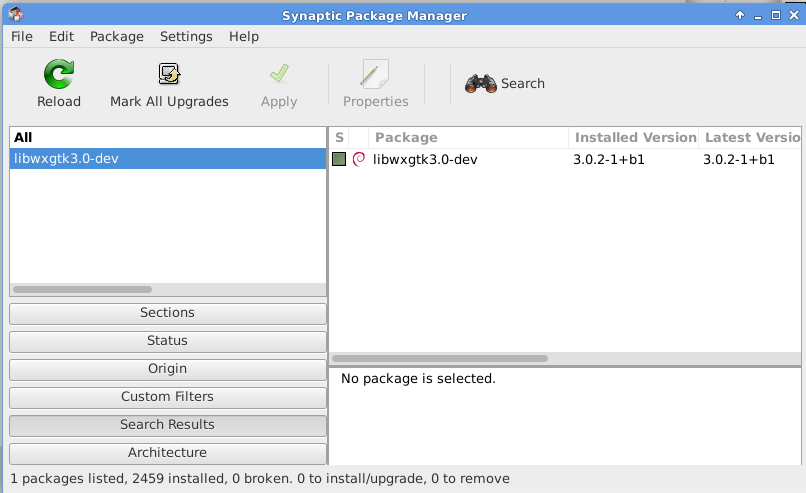
Task: Click the Mark All Upgrades icon
Action: 169,74
